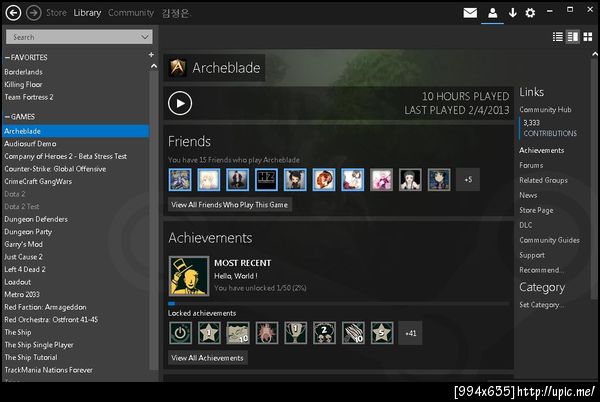Select Borderlands in favorites
The height and width of the screenshot is (402, 600).
23,72
